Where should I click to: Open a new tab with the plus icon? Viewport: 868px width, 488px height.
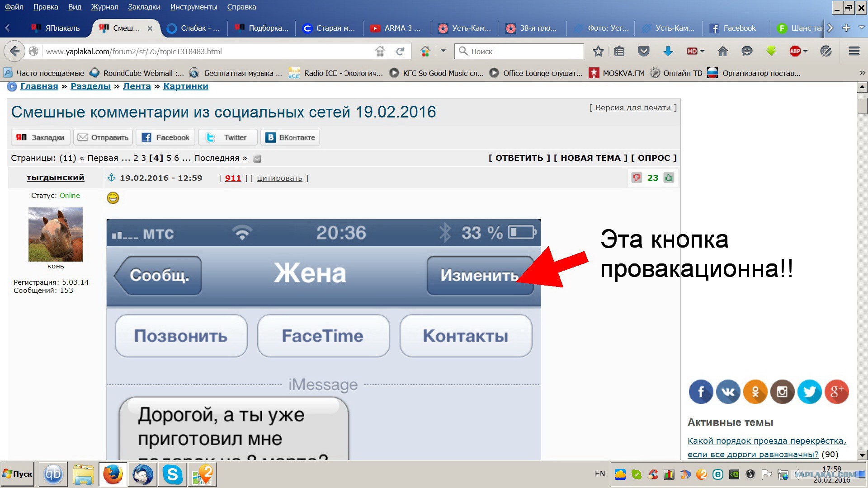point(846,28)
